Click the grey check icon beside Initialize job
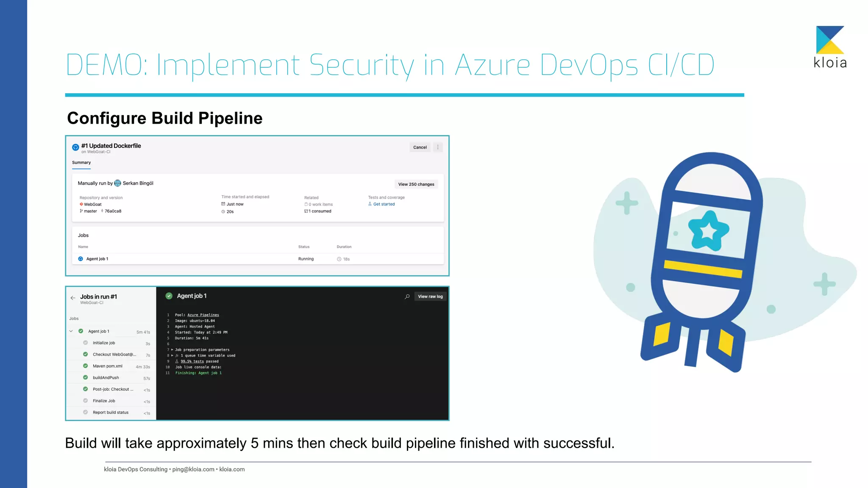The image size is (868, 488). pyautogui.click(x=85, y=343)
